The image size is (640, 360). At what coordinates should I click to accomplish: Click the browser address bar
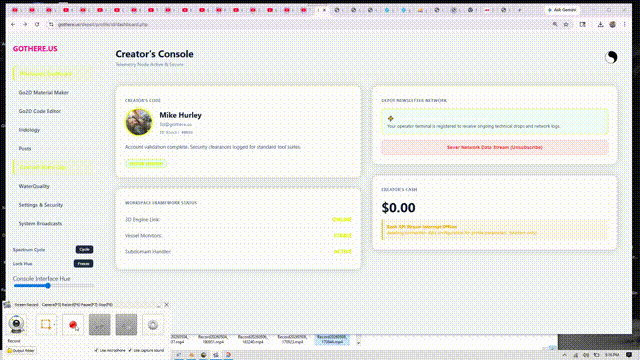(302, 24)
